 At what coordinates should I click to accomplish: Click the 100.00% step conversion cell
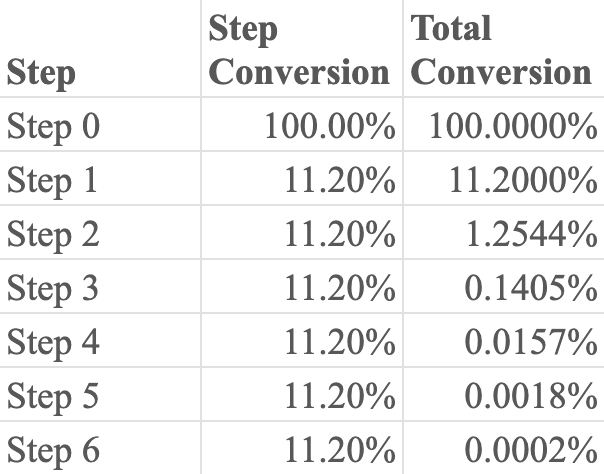pos(330,127)
